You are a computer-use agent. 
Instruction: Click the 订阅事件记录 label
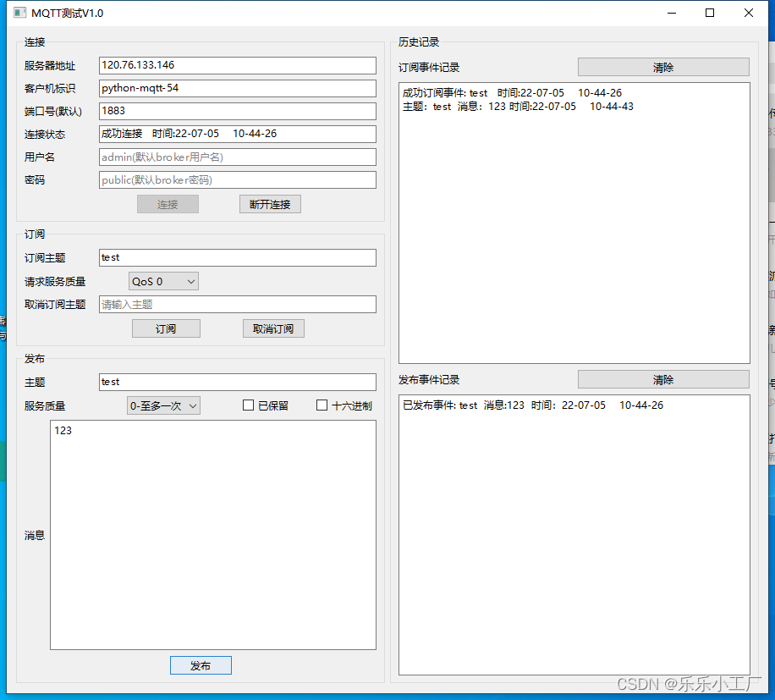pos(429,68)
